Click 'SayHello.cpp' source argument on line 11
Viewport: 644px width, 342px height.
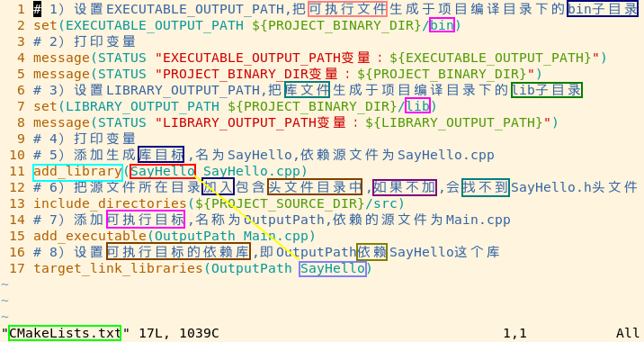click(x=252, y=171)
